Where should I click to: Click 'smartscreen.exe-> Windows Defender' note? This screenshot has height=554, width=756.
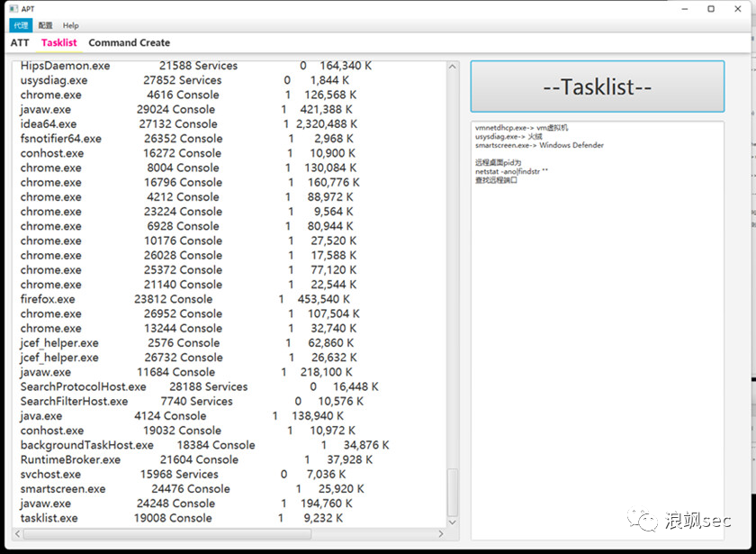(539, 145)
